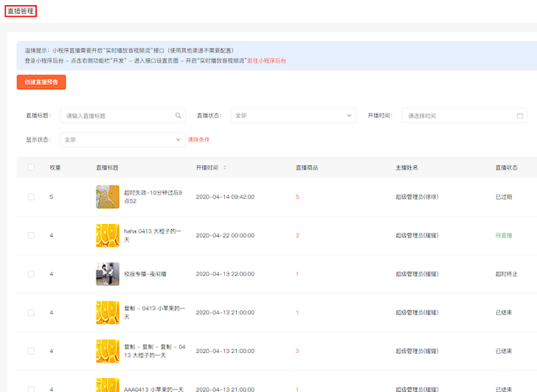
Task: Click the 已过期 status text
Action: pos(504,197)
